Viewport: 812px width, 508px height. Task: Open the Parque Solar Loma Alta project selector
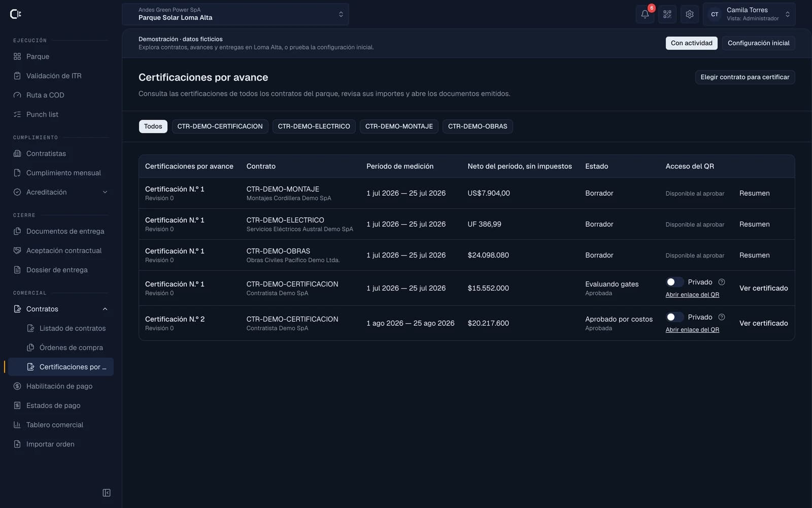[235, 14]
